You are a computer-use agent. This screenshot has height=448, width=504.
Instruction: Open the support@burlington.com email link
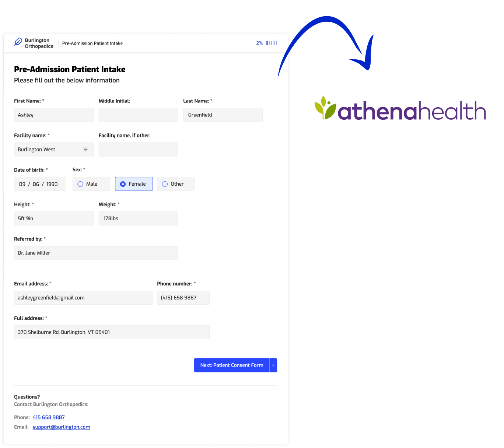pos(62,427)
